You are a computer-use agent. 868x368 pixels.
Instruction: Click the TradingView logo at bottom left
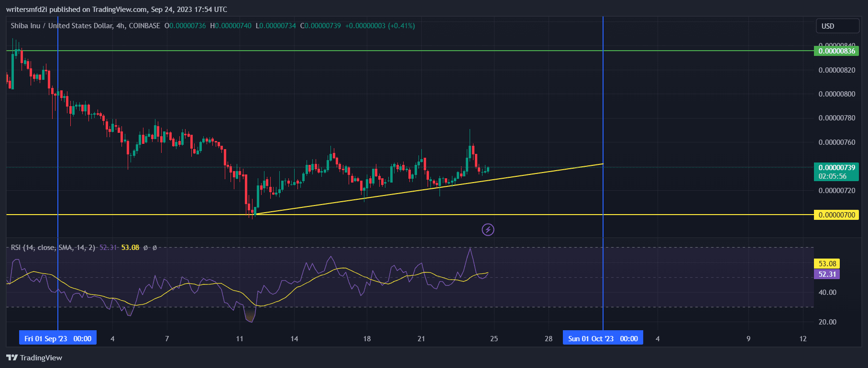click(34, 357)
